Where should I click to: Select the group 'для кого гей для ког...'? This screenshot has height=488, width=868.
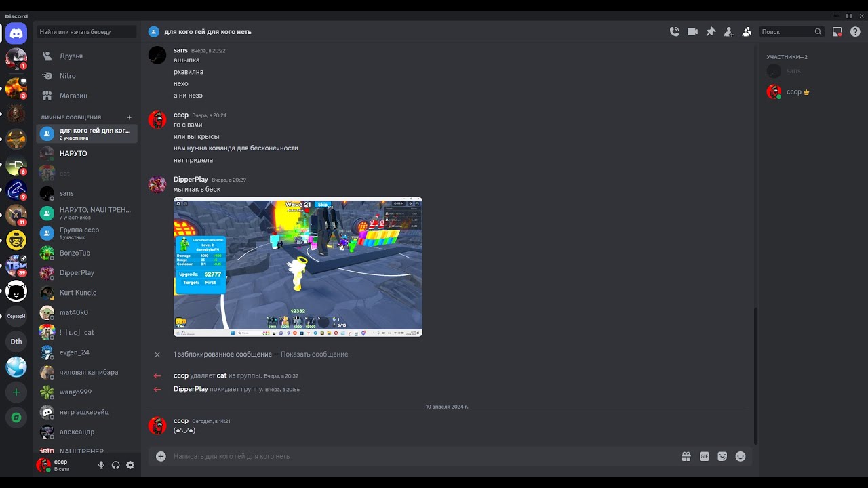(x=87, y=134)
